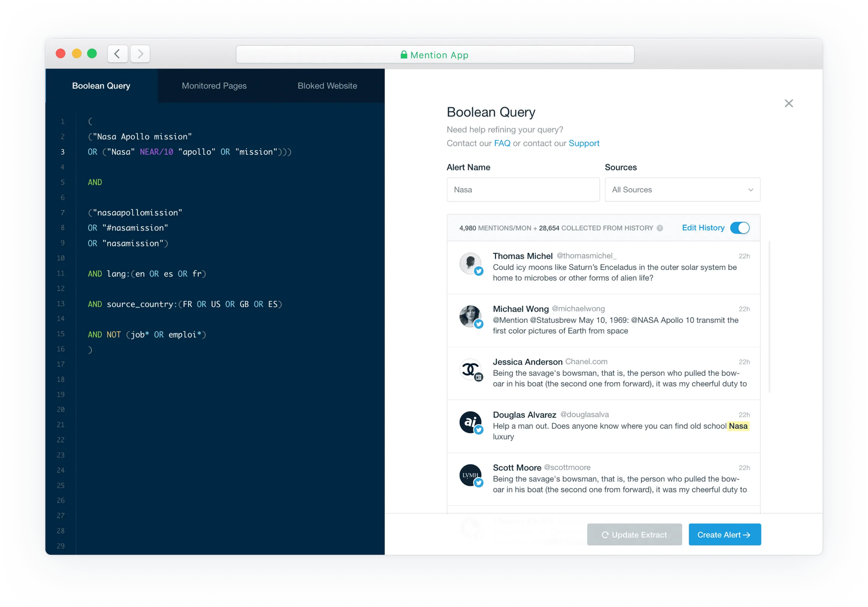Viewport: 868px width, 607px height.
Task: Click the Twitter badge on Michael Wong's avatar
Action: (479, 324)
